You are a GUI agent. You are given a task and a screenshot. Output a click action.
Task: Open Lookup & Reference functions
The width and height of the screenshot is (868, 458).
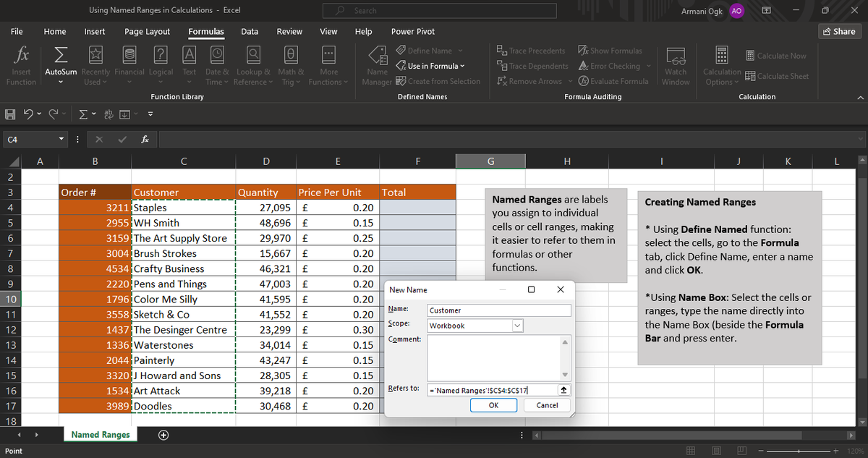click(x=254, y=67)
